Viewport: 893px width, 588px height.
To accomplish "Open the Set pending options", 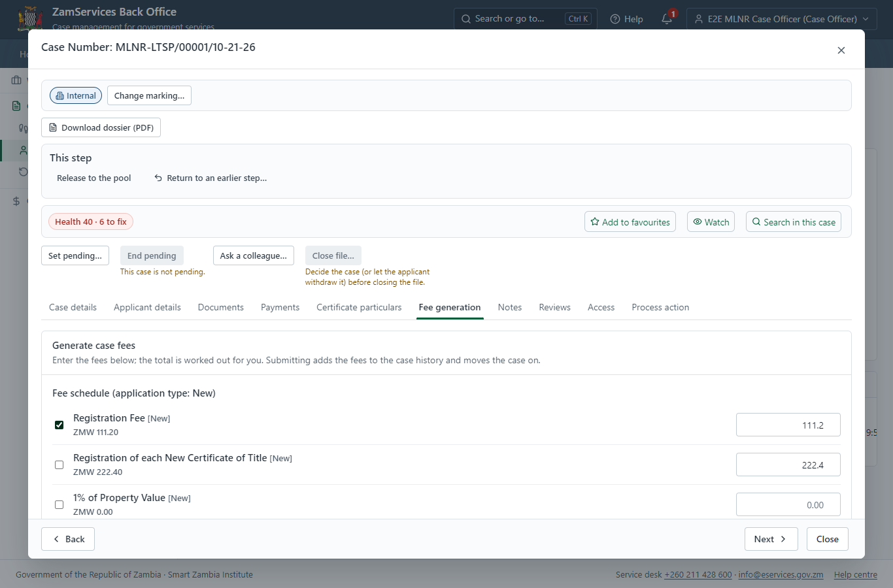I will (75, 255).
